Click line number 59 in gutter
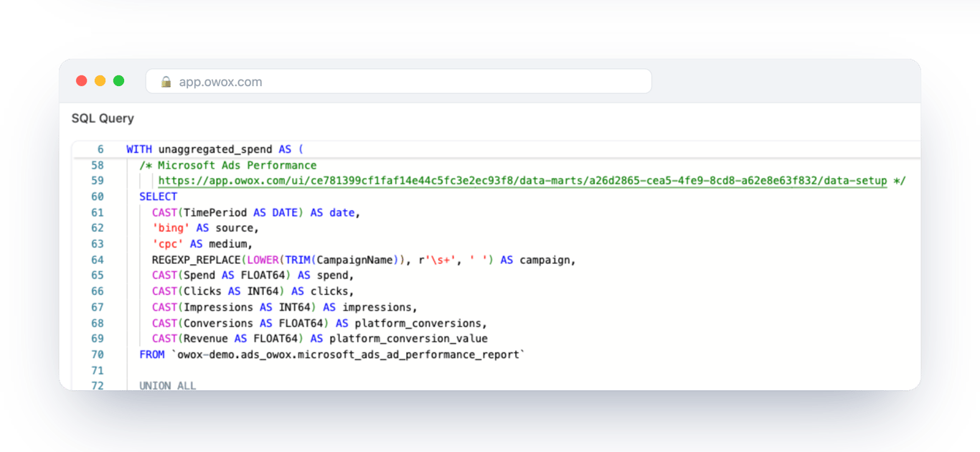The width and height of the screenshot is (980, 452). pos(98,181)
